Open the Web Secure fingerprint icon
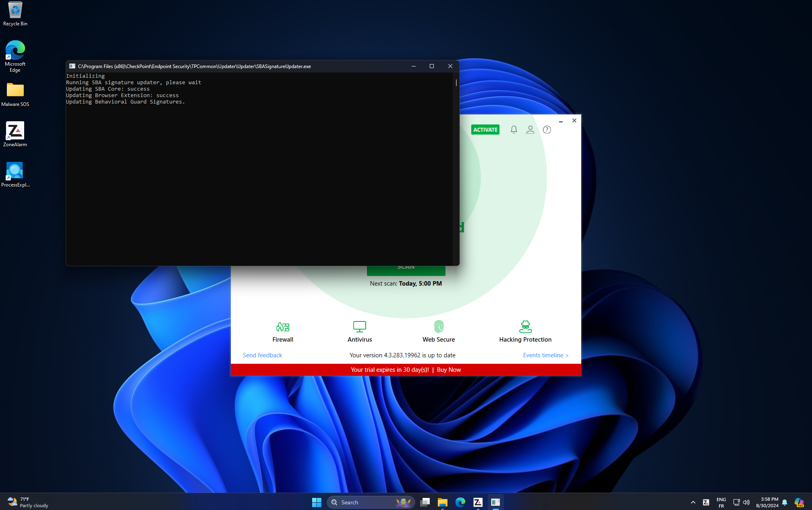 [x=439, y=326]
